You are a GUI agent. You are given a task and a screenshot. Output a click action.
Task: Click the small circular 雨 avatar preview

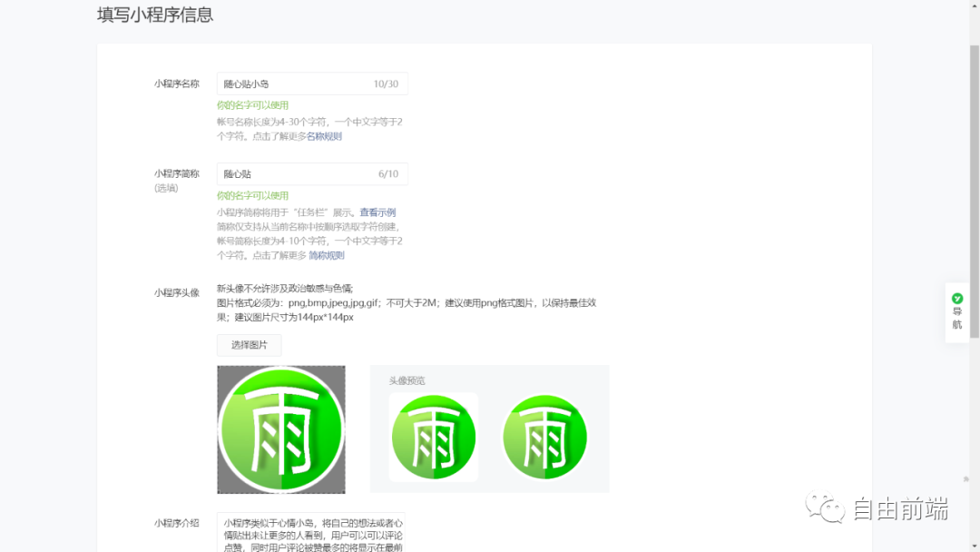coord(433,436)
